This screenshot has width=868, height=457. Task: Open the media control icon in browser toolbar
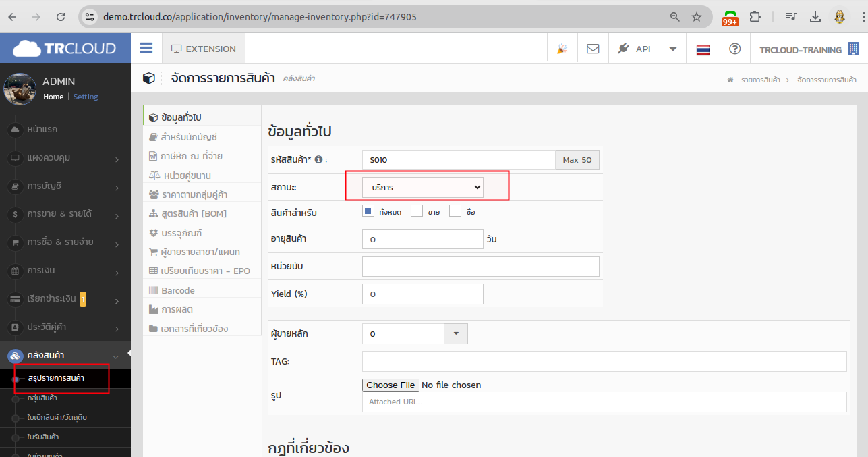(x=792, y=17)
